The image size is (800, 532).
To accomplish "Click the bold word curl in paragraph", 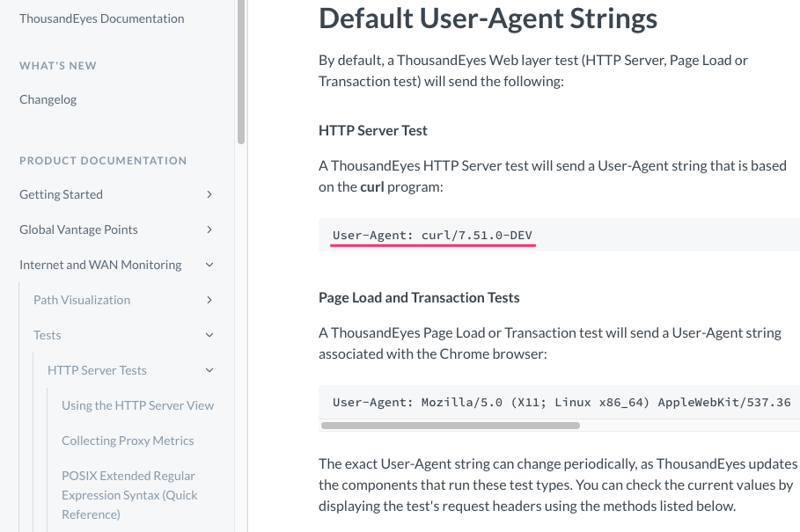I will click(x=372, y=187).
